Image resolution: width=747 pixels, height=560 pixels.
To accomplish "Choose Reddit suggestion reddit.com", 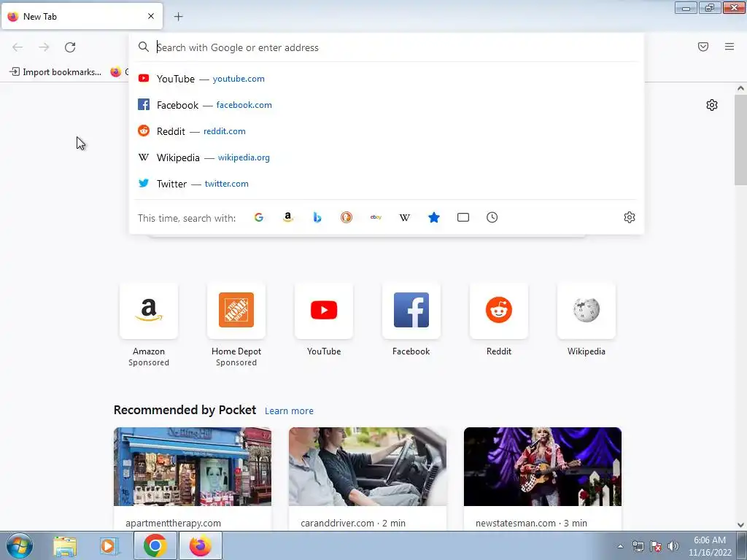I will click(387, 131).
